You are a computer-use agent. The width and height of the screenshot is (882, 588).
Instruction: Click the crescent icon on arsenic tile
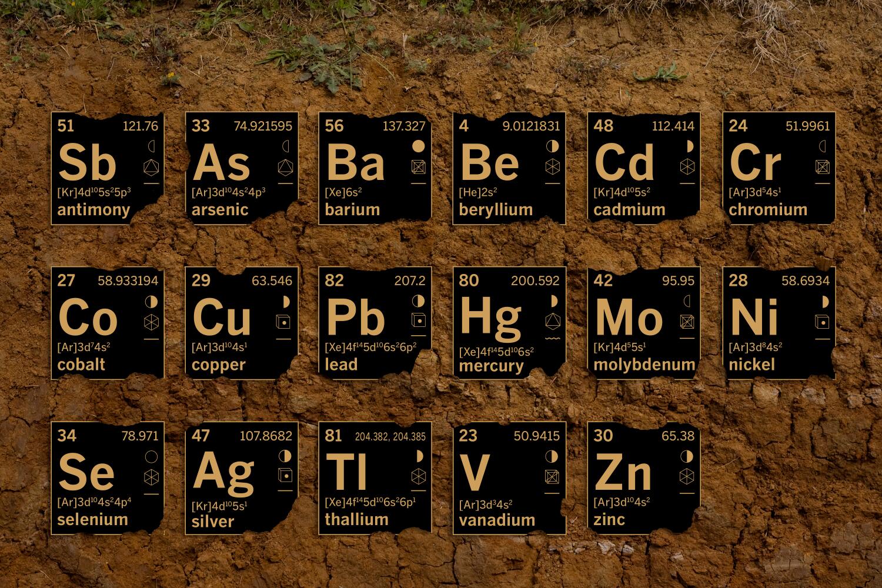click(286, 145)
